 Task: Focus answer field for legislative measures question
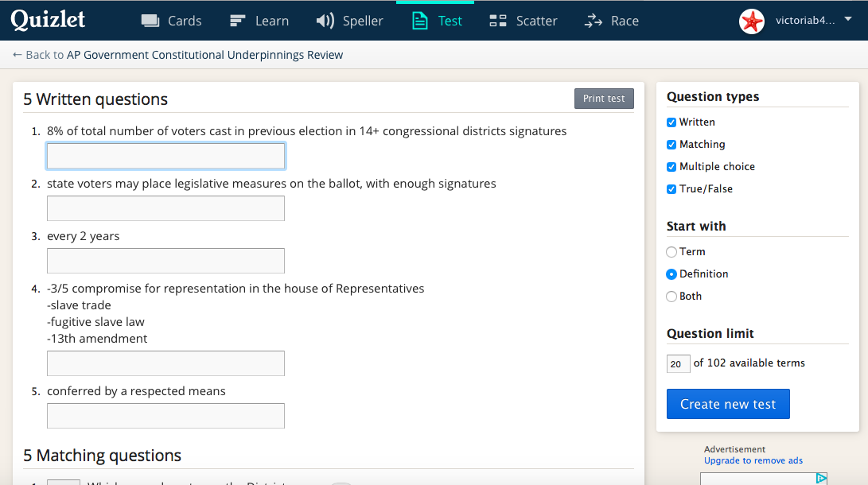click(x=165, y=208)
